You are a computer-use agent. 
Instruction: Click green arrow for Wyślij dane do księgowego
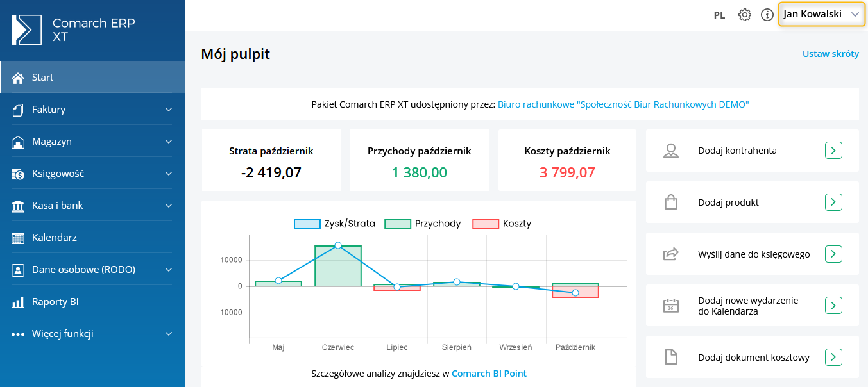click(x=833, y=254)
